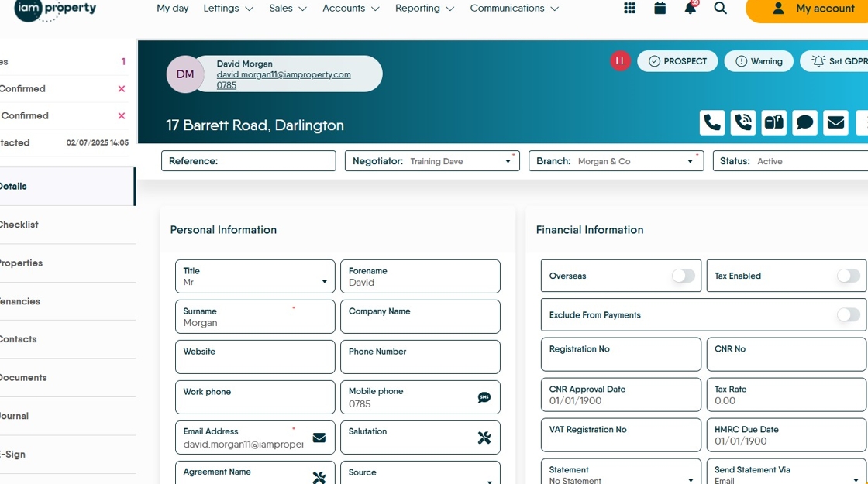Expand the Communications menu
Viewport: 868px width, 484px height.
(x=515, y=9)
